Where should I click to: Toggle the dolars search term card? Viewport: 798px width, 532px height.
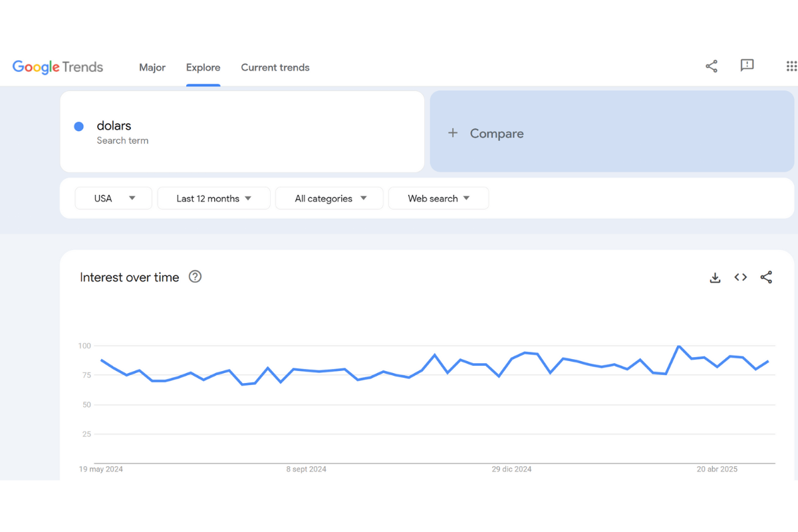242,131
